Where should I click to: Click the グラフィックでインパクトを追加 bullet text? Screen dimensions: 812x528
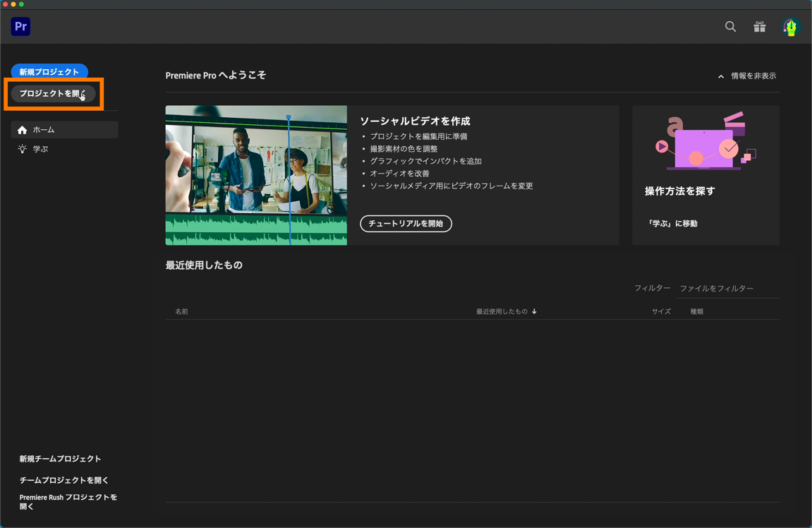click(x=425, y=161)
